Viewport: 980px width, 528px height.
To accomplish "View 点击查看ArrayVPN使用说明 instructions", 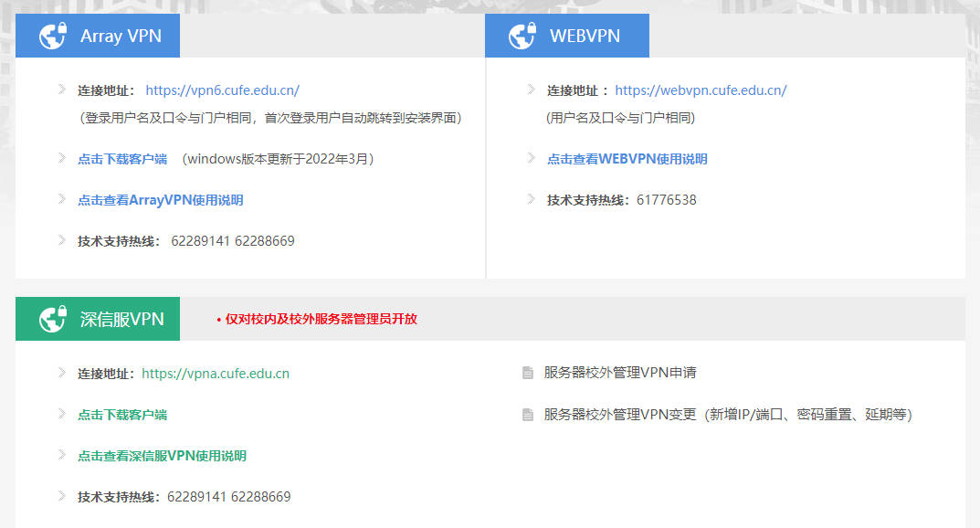I will [161, 200].
